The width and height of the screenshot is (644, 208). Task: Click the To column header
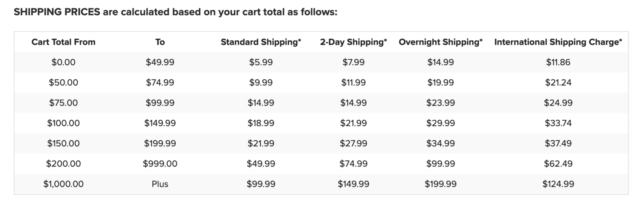tap(160, 42)
